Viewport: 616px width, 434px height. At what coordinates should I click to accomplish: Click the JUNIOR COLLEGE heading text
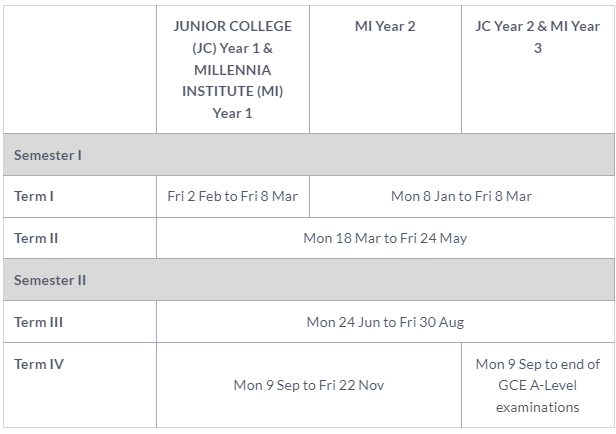point(232,26)
